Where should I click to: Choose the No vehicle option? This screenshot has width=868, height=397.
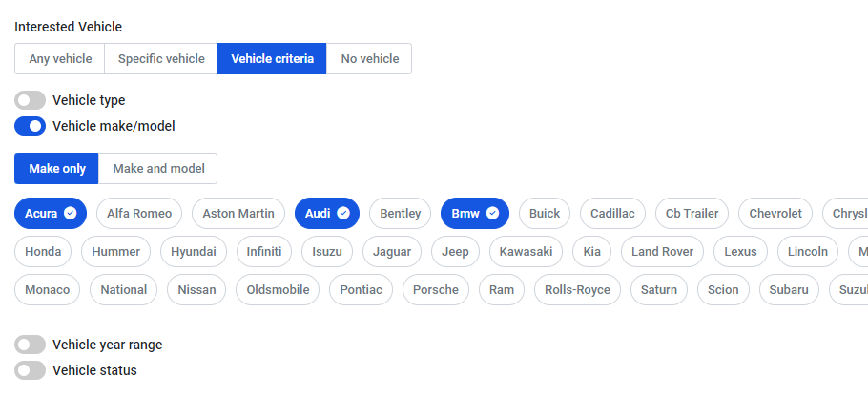(x=369, y=59)
